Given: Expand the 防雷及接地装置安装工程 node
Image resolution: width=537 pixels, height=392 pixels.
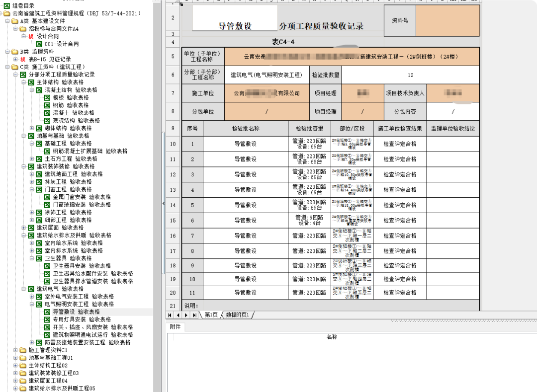Looking at the screenshot, I should point(31,342).
